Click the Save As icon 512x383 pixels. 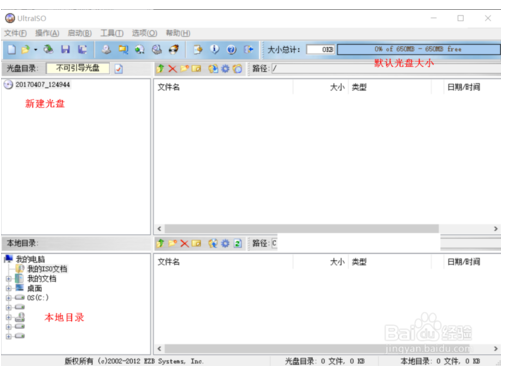point(82,50)
